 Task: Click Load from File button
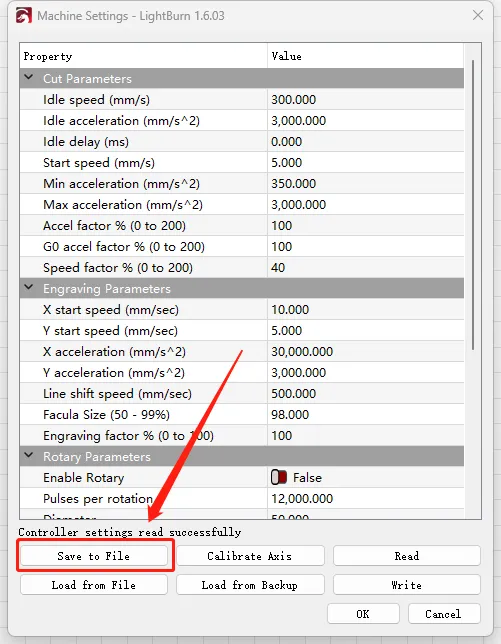(94, 584)
